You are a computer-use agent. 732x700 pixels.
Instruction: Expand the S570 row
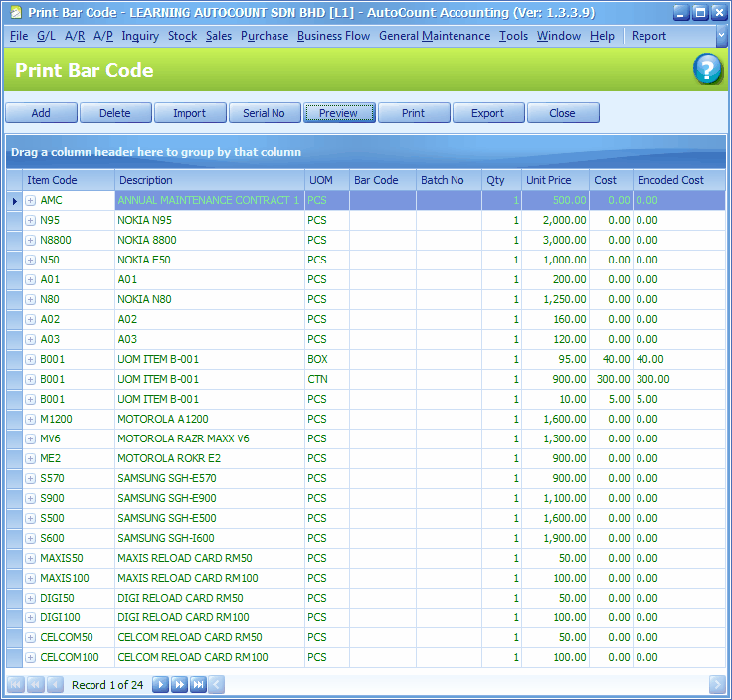[x=31, y=479]
